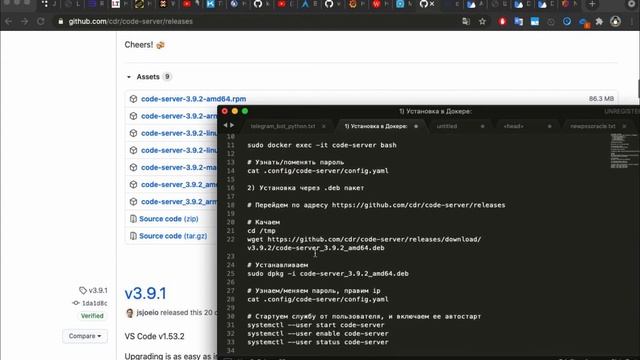The height and width of the screenshot is (360, 640).
Task: Switch to telegram_bot_python.txt tab
Action: coord(283,126)
